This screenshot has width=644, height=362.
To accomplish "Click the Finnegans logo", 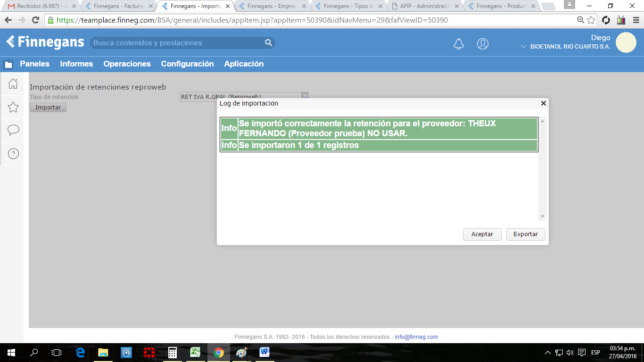I will 45,42.
